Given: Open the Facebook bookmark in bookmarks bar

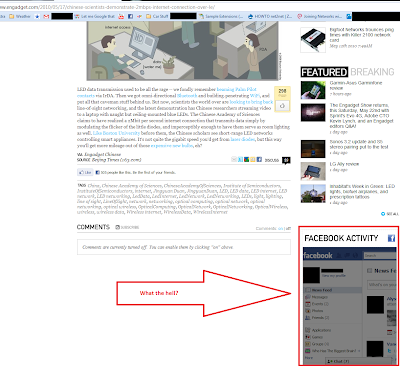Looking at the screenshot, I should tap(130, 16).
